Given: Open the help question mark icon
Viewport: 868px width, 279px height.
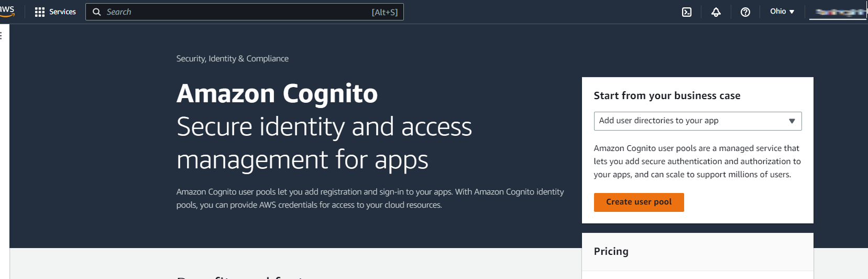Looking at the screenshot, I should click(745, 12).
